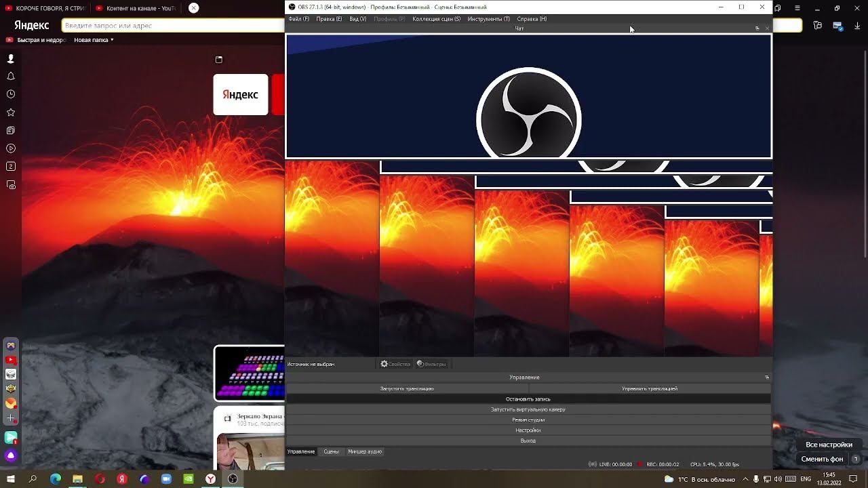Image resolution: width=868 pixels, height=488 pixels.
Task: Click the screenshot camera sidebar icon
Action: coord(11,184)
